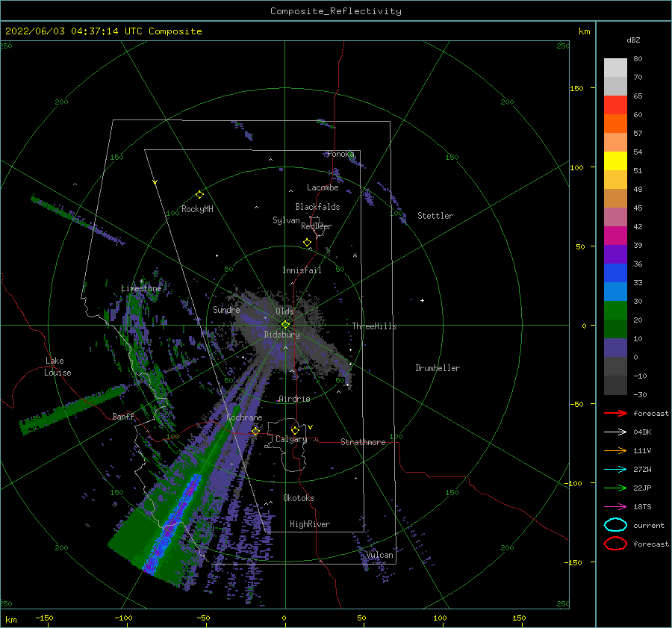Click the Drumheller city label
672x628 pixels.
coord(438,368)
